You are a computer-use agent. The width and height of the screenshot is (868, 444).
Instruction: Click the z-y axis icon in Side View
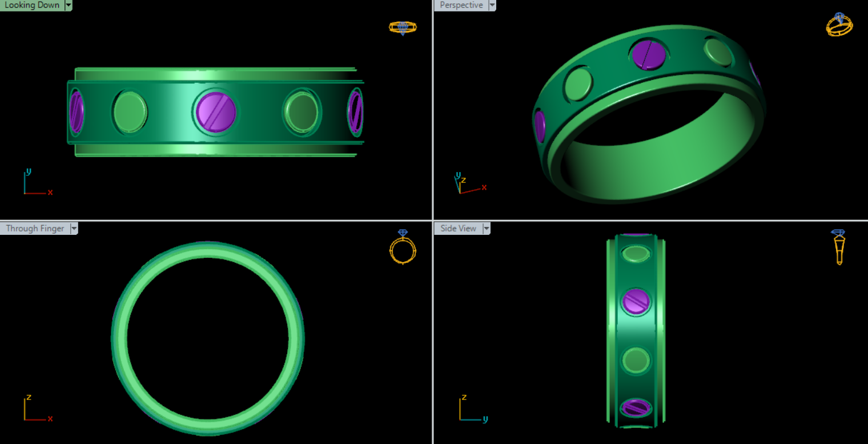coord(474,408)
